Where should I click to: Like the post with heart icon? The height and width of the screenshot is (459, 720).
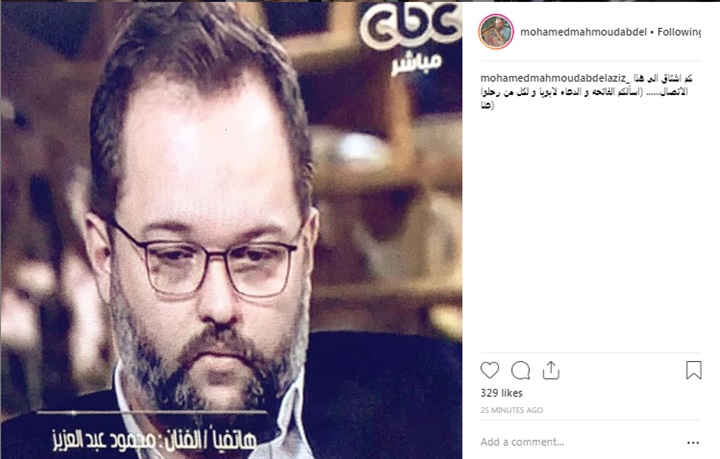pyautogui.click(x=489, y=370)
